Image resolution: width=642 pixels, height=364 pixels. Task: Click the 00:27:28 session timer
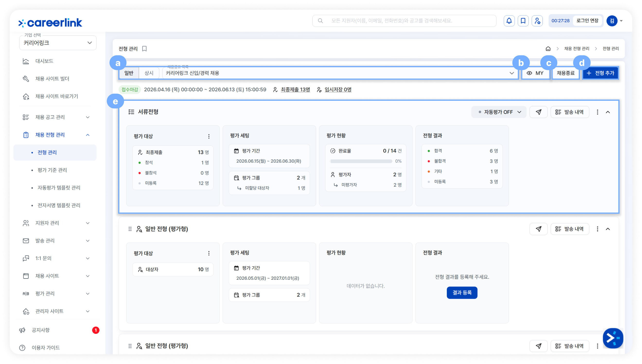560,21
